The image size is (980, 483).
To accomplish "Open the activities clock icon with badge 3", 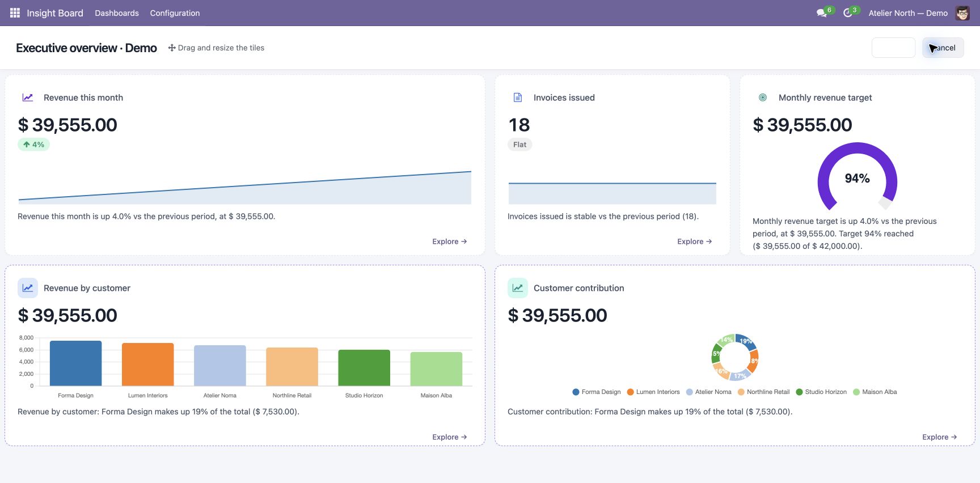I will click(x=847, y=12).
